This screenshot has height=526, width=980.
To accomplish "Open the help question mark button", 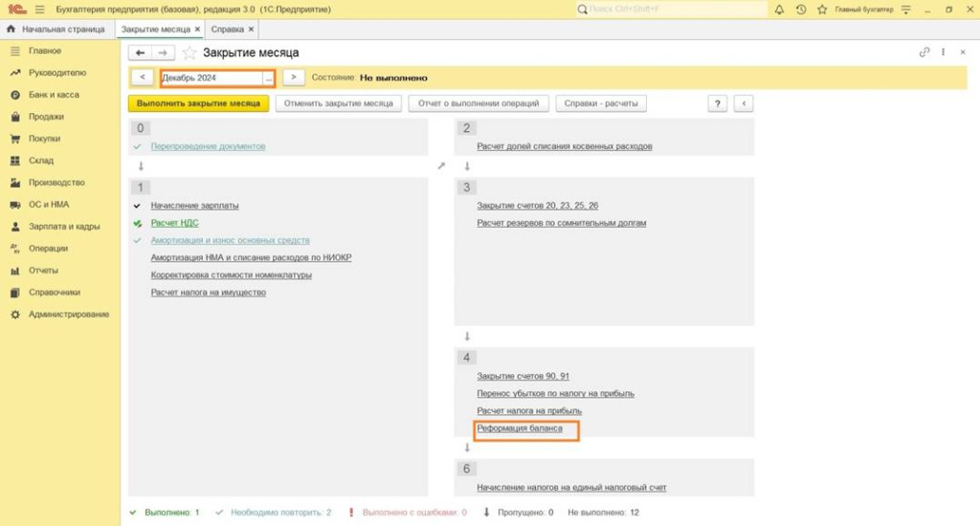I will (x=718, y=103).
